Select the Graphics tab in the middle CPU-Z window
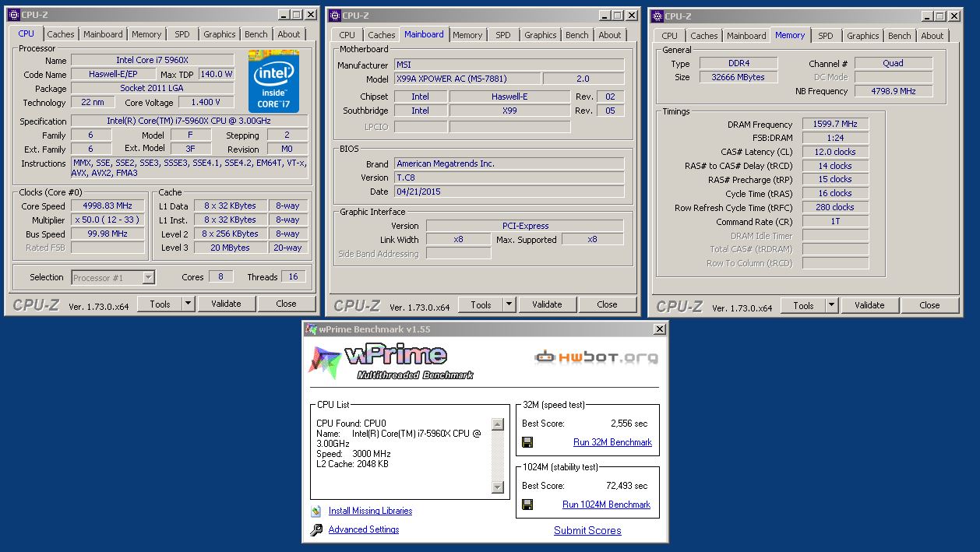This screenshot has height=552, width=980. [x=540, y=35]
